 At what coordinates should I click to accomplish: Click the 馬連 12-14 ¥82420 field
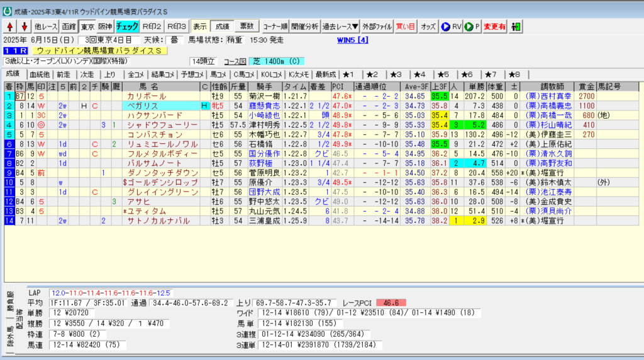pos(87,345)
